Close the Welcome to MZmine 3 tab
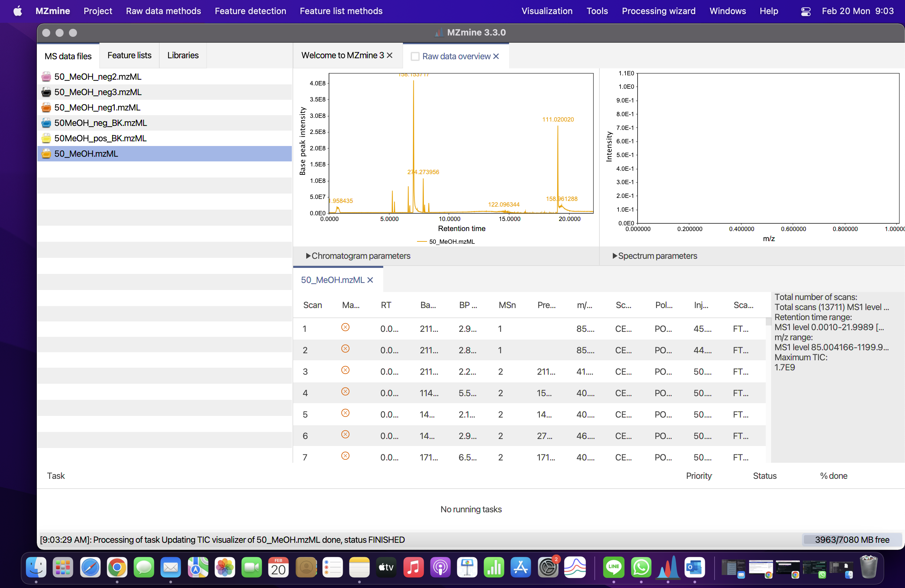The width and height of the screenshot is (905, 588). pyautogui.click(x=390, y=56)
